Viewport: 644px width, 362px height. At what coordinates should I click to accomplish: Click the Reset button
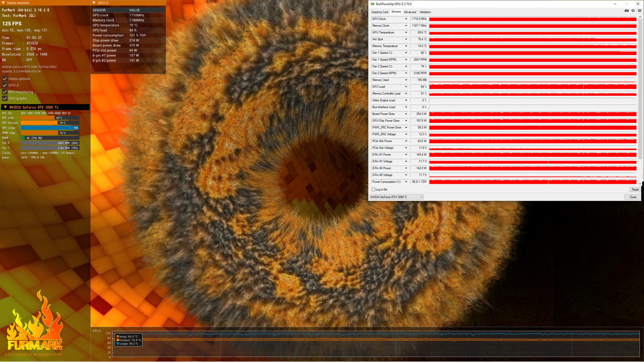[635, 190]
